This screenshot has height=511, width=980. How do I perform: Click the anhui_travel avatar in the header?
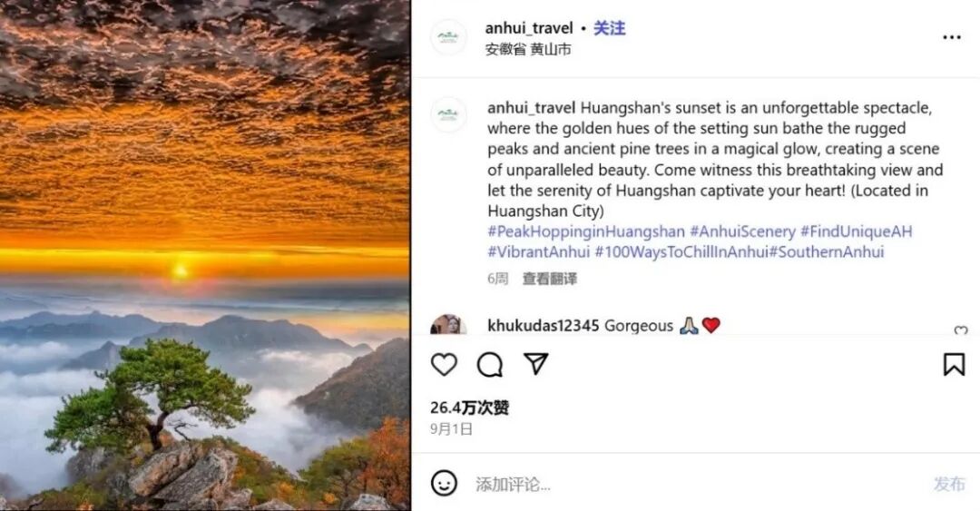448,37
